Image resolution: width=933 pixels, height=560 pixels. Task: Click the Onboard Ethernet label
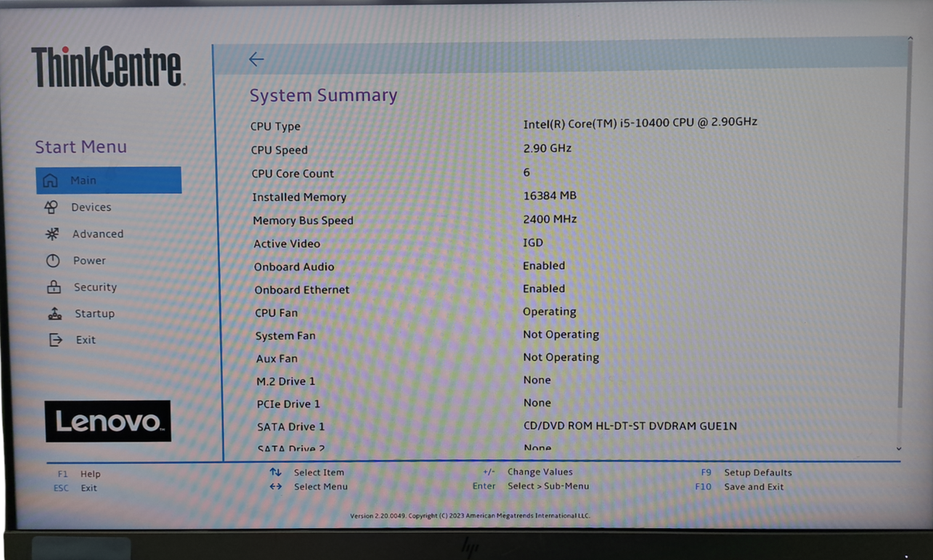[302, 290]
